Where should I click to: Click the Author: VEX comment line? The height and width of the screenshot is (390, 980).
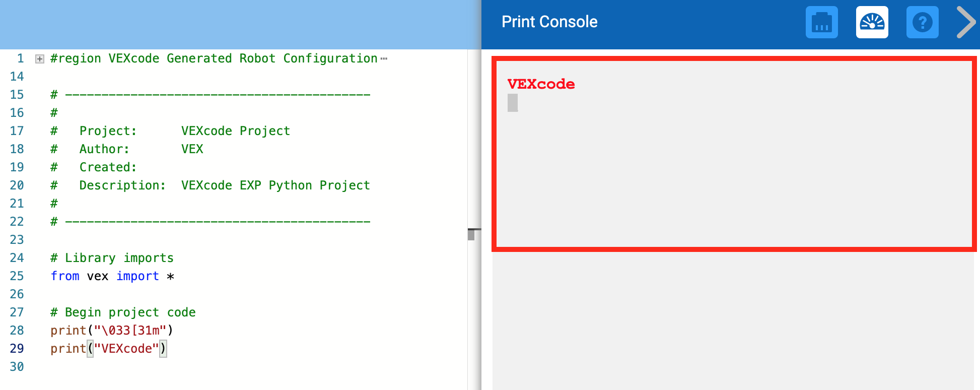[x=126, y=149]
